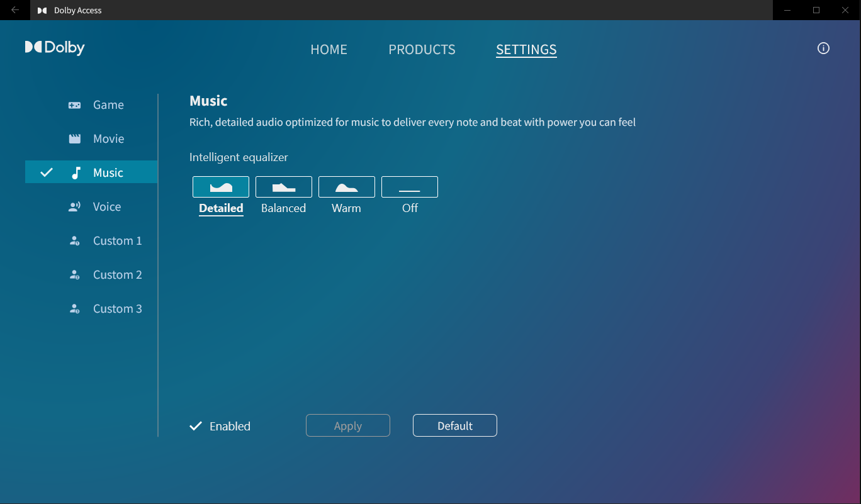Screen dimensions: 861x504
Task: Toggle the Enabled checkmark
Action: tap(196, 426)
